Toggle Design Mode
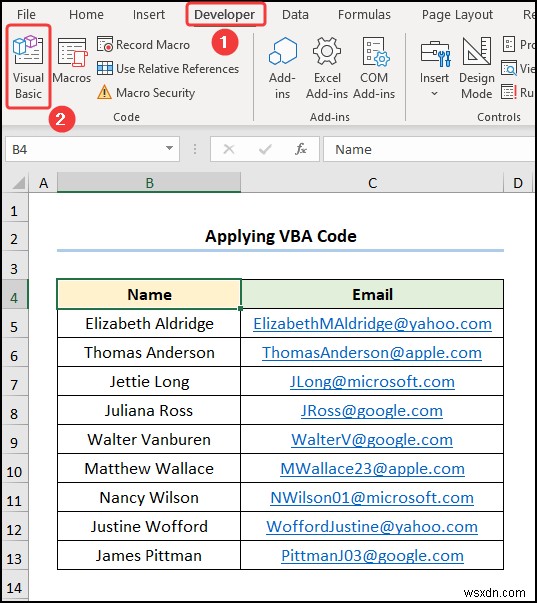Image resolution: width=537 pixels, height=603 pixels. pos(477,68)
